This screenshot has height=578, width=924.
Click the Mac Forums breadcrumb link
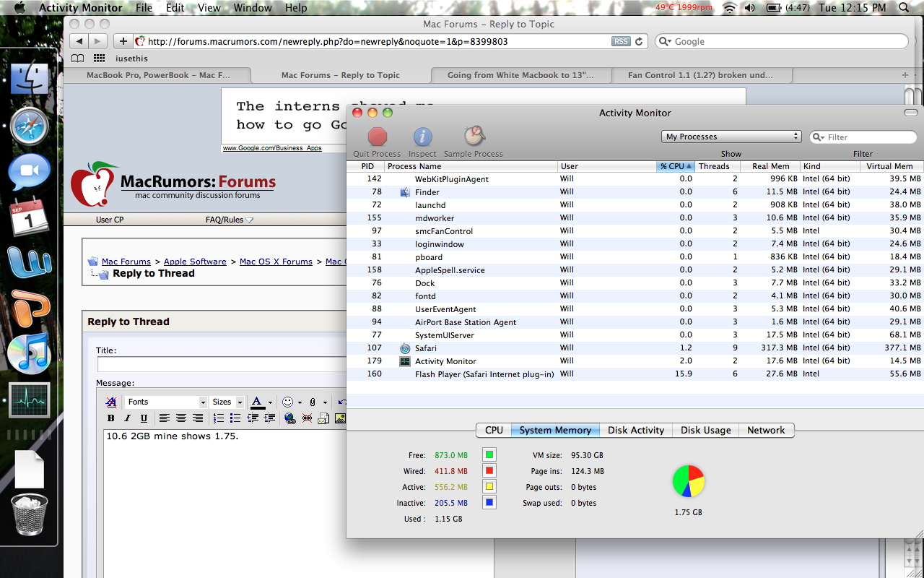coord(126,262)
